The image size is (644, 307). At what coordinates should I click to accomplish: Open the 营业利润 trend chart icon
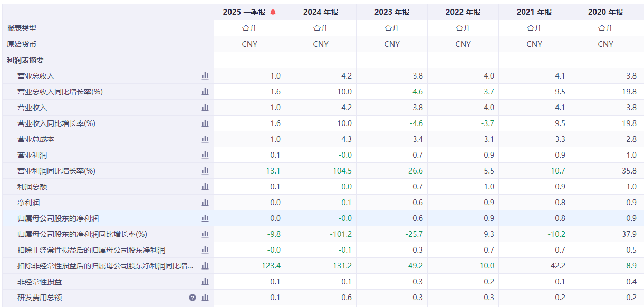coord(205,155)
